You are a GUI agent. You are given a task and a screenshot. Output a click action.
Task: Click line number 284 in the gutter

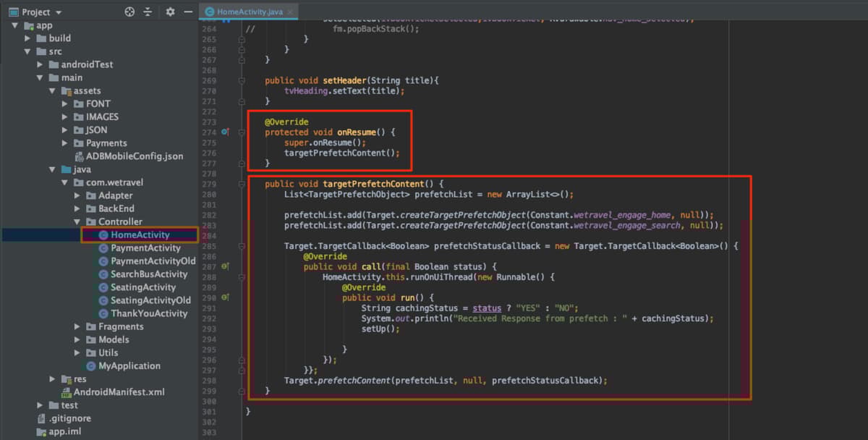coord(208,235)
